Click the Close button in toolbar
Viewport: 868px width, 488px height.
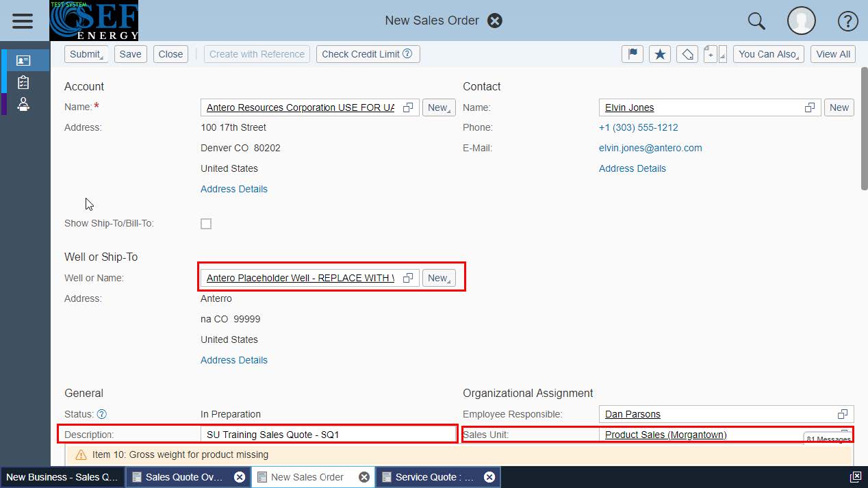click(170, 54)
